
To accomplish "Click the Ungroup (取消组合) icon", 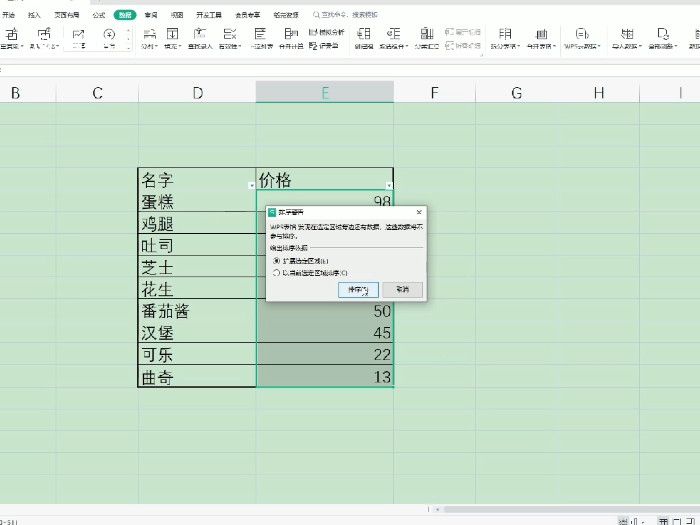I will (x=393, y=34).
